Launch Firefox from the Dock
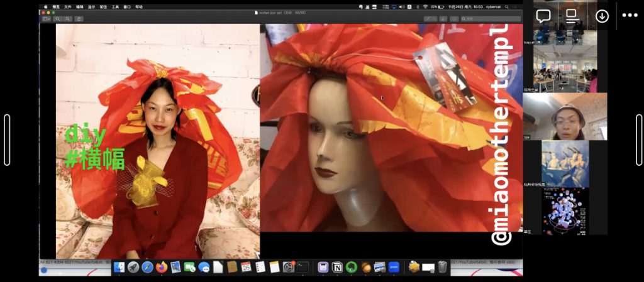 (x=162, y=268)
